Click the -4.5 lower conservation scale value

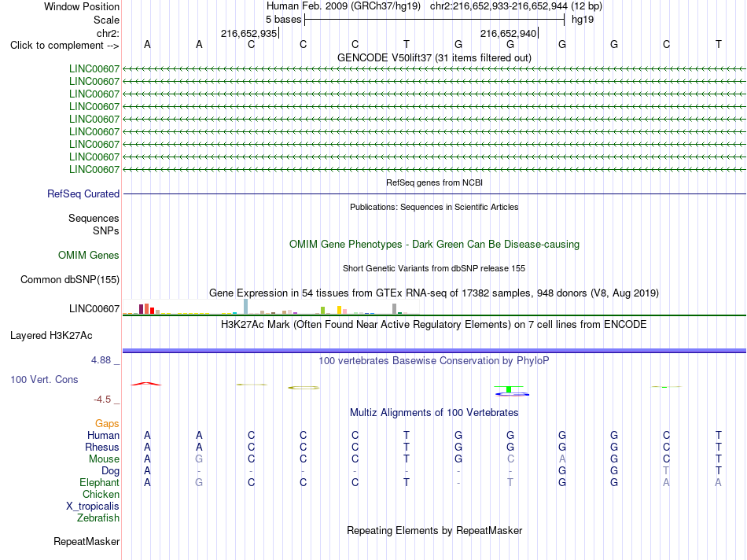pos(102,400)
